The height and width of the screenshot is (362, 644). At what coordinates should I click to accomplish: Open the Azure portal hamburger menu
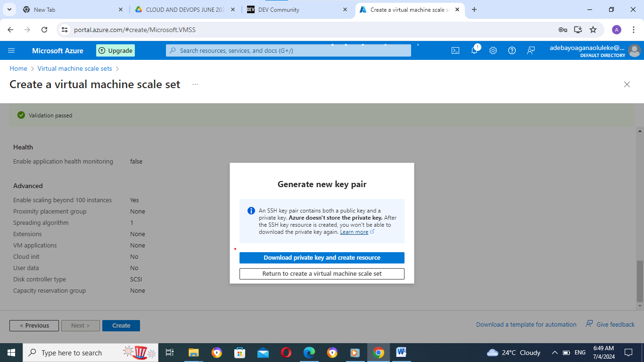pyautogui.click(x=12, y=50)
